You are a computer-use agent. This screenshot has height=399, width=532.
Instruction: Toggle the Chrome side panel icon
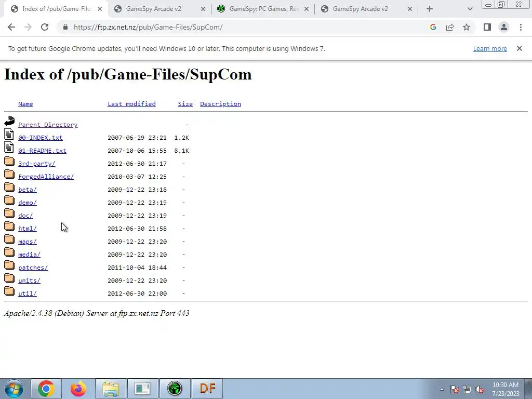tap(487, 27)
